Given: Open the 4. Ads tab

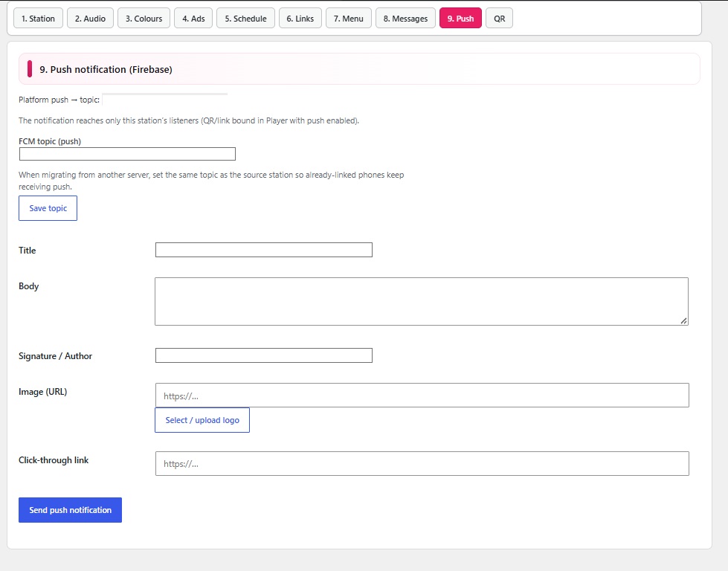Looking at the screenshot, I should click(193, 19).
